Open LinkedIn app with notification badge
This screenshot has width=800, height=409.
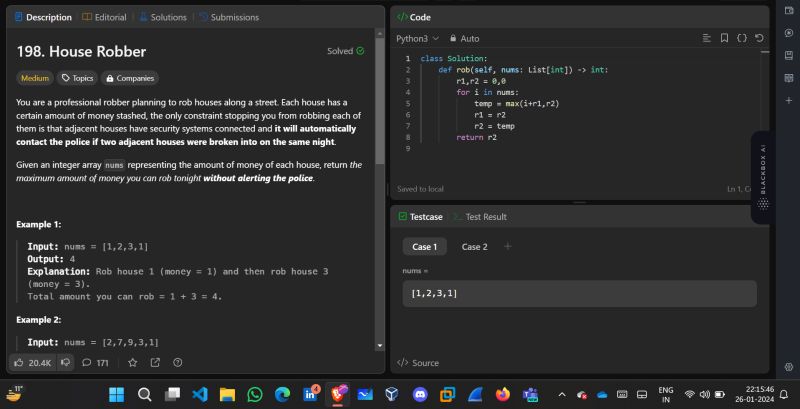pos(310,394)
